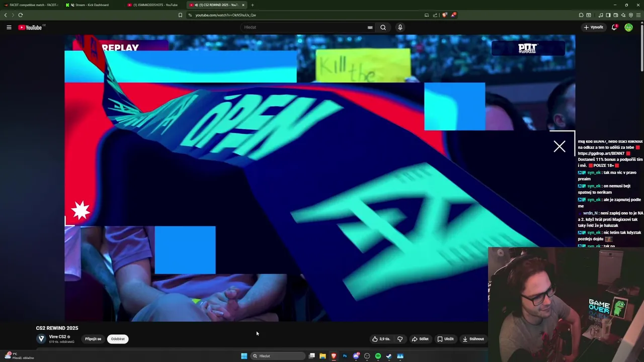The image size is (644, 362).
Task: Open Discord from the taskbar
Action: coord(356,356)
